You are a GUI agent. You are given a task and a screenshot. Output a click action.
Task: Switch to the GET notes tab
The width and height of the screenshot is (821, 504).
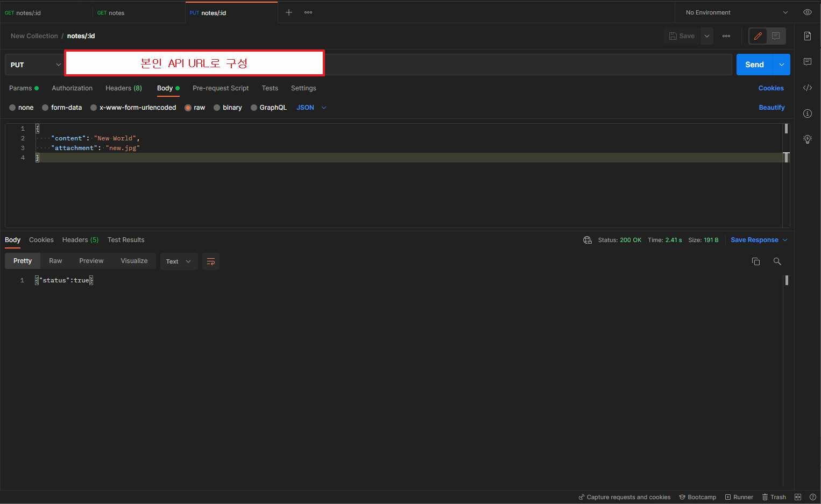(139, 12)
